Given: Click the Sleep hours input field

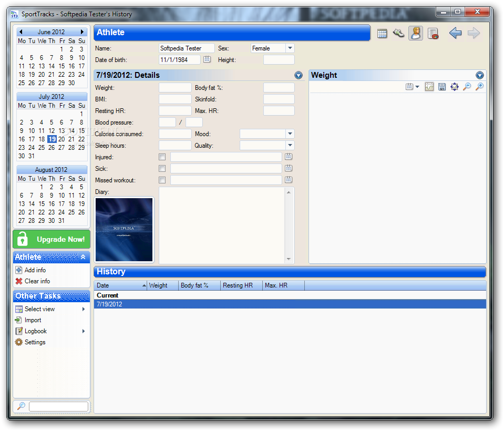Looking at the screenshot, I should 175,145.
